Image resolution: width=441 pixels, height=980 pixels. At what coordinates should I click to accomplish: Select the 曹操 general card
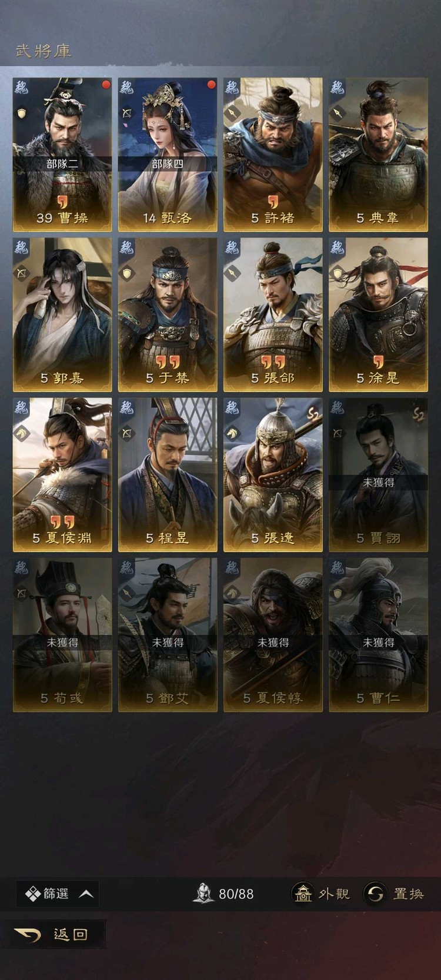click(62, 155)
